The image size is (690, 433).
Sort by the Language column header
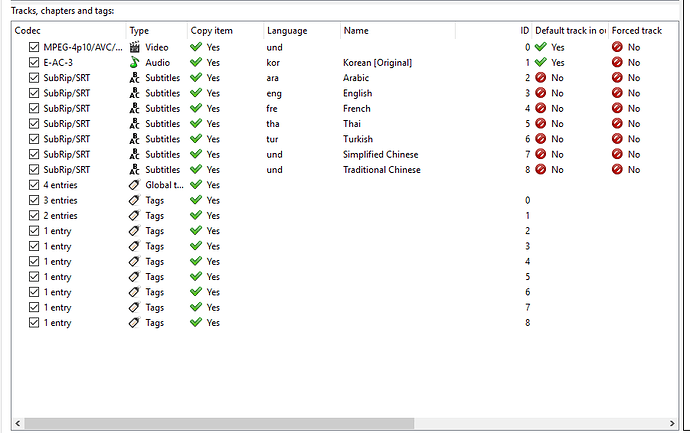pos(302,31)
